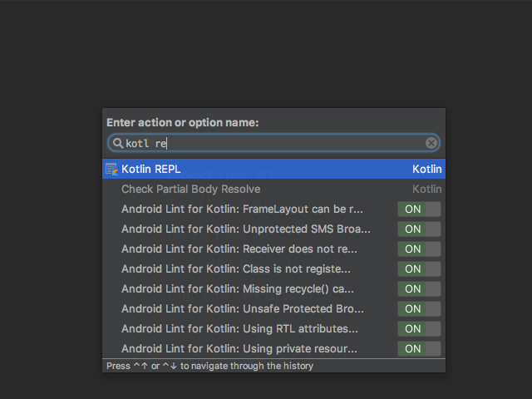Screen dimensions: 532x399
Task: Click the Kotlin REPL icon
Action: pyautogui.click(x=111, y=170)
